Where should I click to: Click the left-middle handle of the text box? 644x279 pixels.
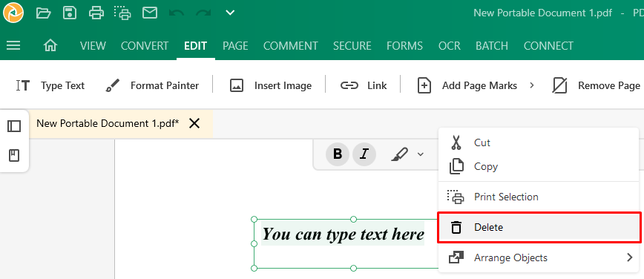254,243
